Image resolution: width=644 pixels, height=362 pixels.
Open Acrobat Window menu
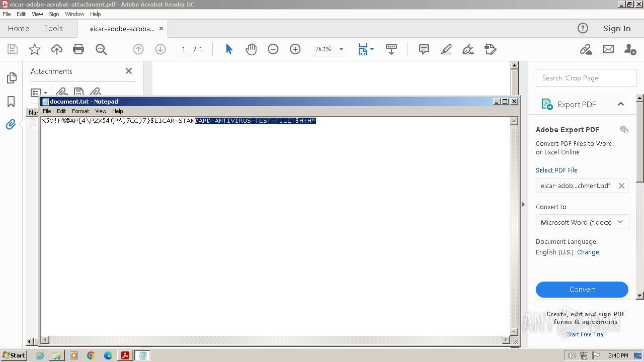[74, 14]
